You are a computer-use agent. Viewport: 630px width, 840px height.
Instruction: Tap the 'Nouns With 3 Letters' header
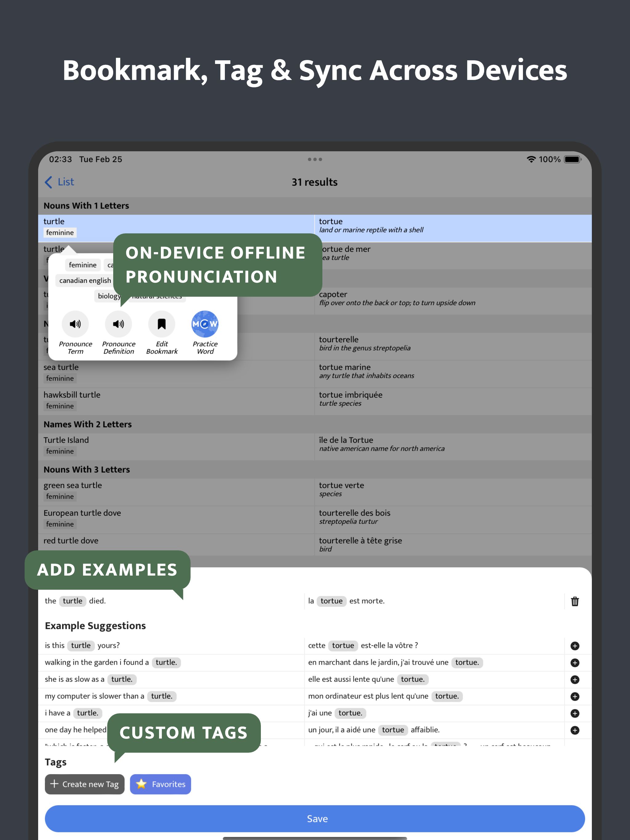click(x=315, y=470)
